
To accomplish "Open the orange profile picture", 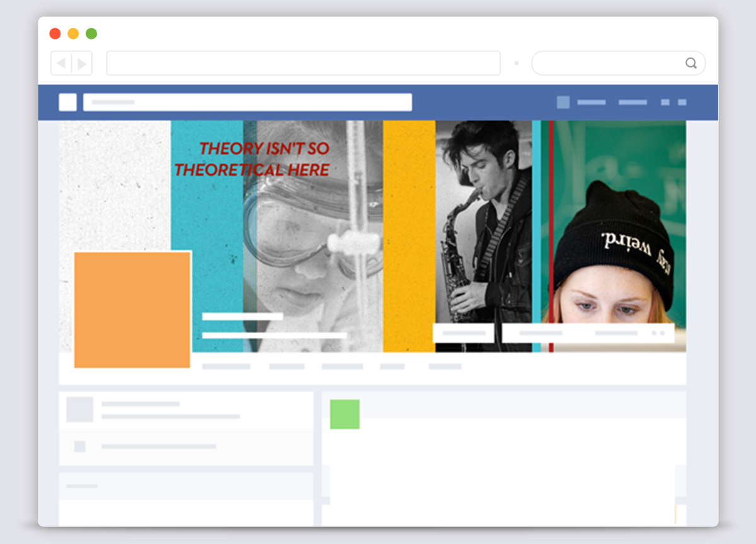I will click(132, 309).
